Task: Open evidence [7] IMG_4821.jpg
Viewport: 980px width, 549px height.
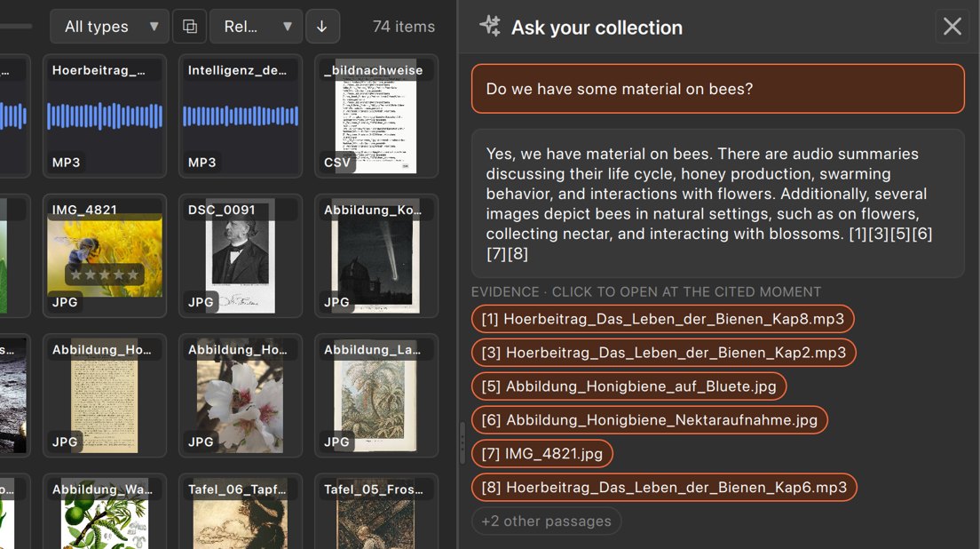Action: point(541,454)
